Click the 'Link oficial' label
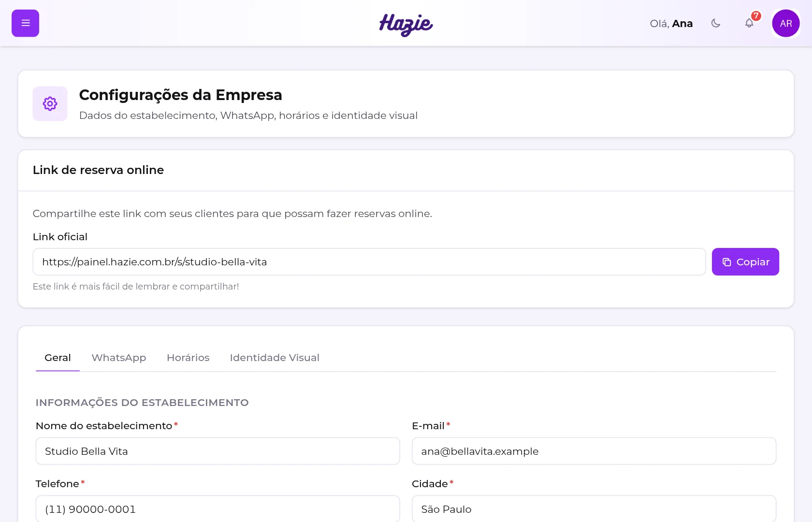812x522 pixels. (60, 237)
